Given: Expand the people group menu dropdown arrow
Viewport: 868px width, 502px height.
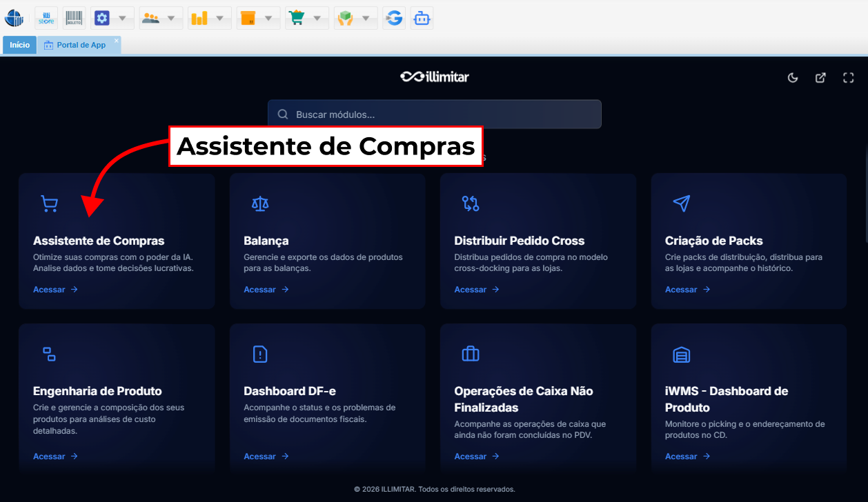Looking at the screenshot, I should [171, 18].
